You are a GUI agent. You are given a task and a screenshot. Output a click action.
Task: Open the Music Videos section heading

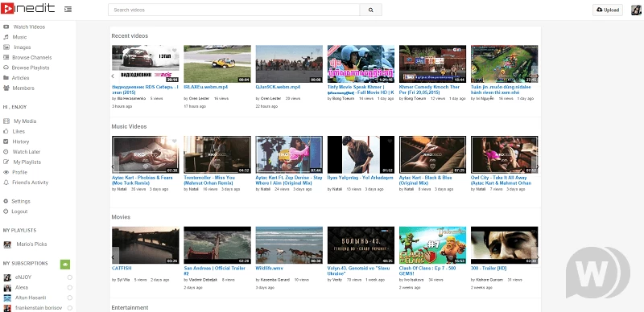click(x=129, y=126)
